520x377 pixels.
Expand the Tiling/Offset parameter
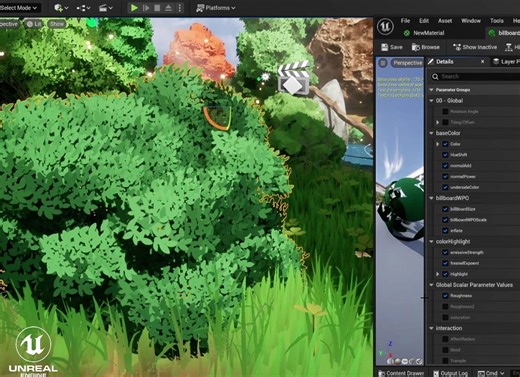[x=438, y=122]
